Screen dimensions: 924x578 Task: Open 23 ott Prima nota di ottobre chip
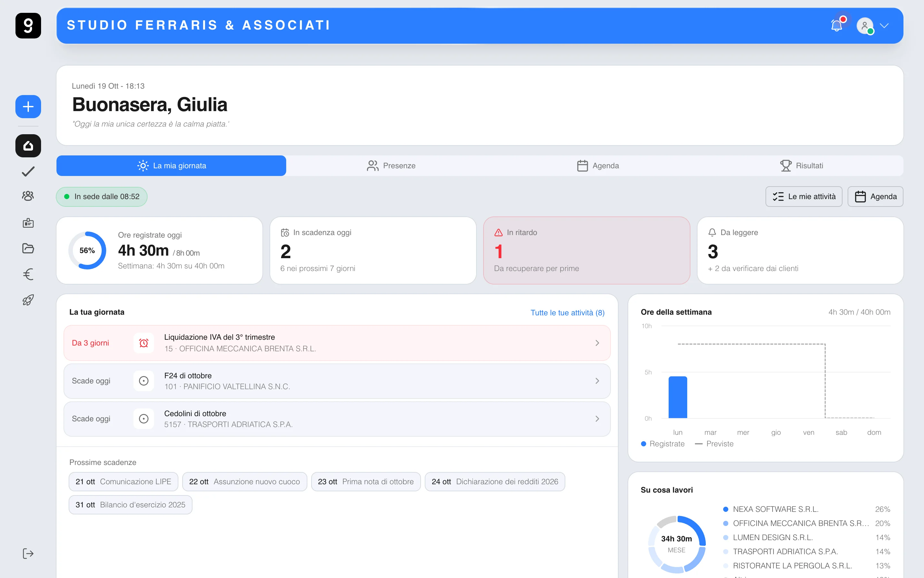pyautogui.click(x=366, y=482)
